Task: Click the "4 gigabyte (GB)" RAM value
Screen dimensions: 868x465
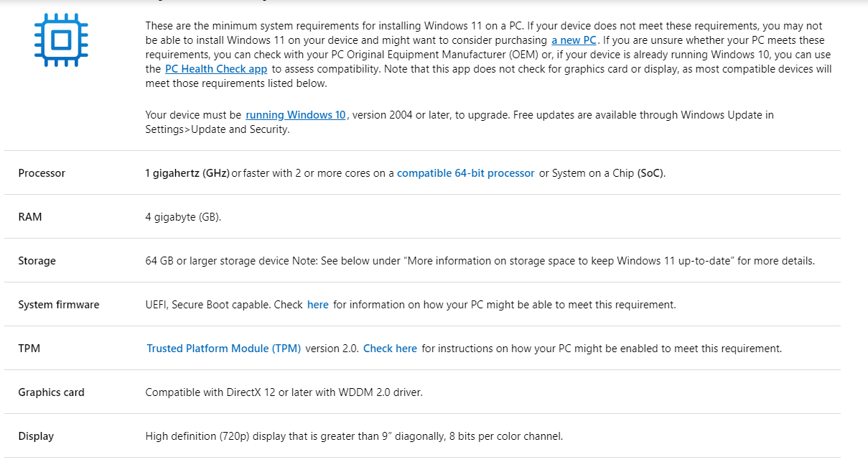Action: click(183, 217)
